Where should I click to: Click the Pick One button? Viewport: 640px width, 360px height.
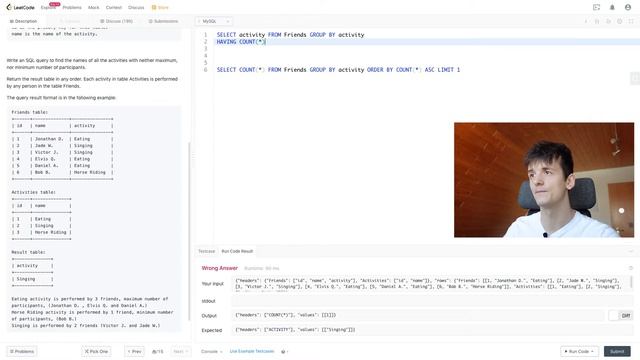(96, 351)
